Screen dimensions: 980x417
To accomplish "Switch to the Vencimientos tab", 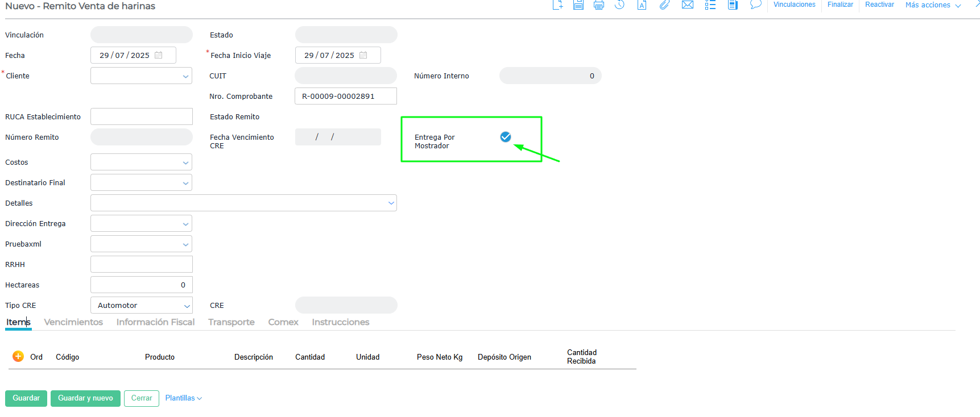I will (x=73, y=322).
